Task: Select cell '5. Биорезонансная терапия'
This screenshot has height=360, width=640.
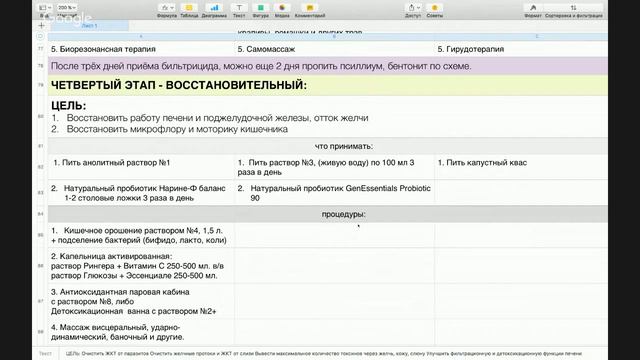Action: tap(141, 49)
